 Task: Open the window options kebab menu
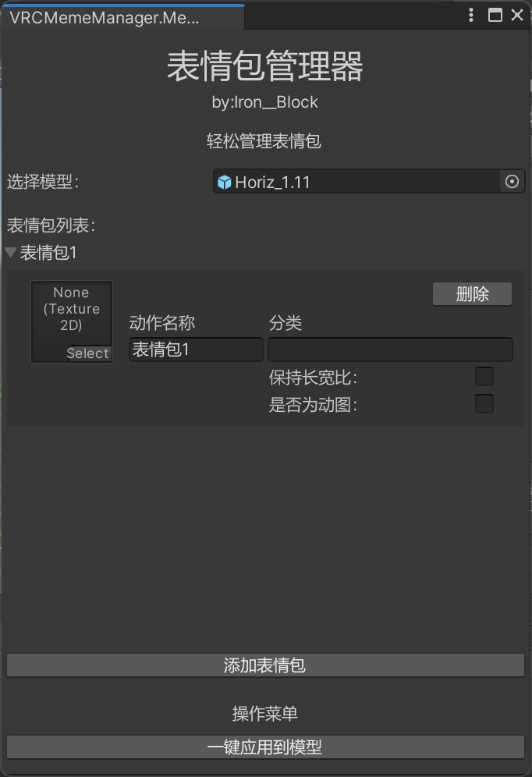pyautogui.click(x=471, y=15)
